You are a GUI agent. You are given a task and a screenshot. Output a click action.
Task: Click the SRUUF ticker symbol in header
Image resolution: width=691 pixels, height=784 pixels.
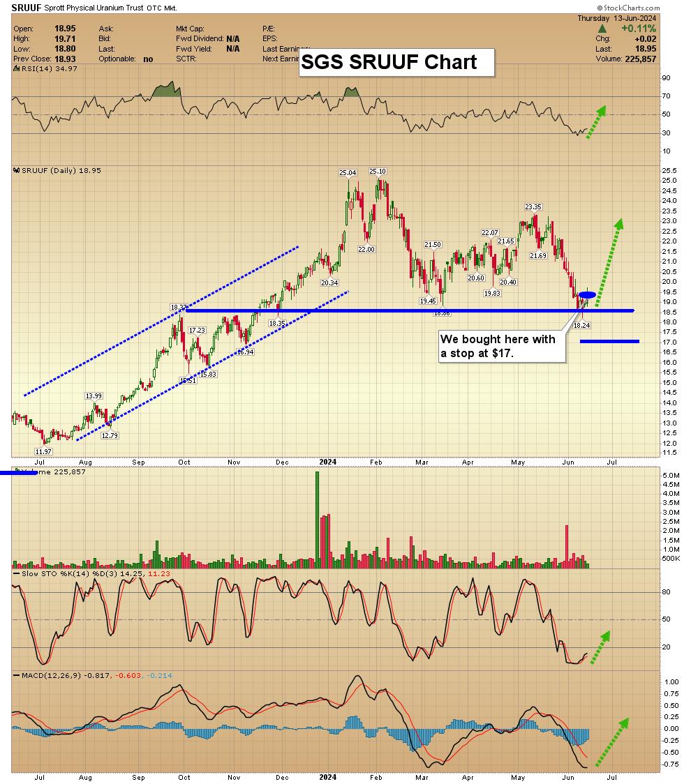click(27, 8)
